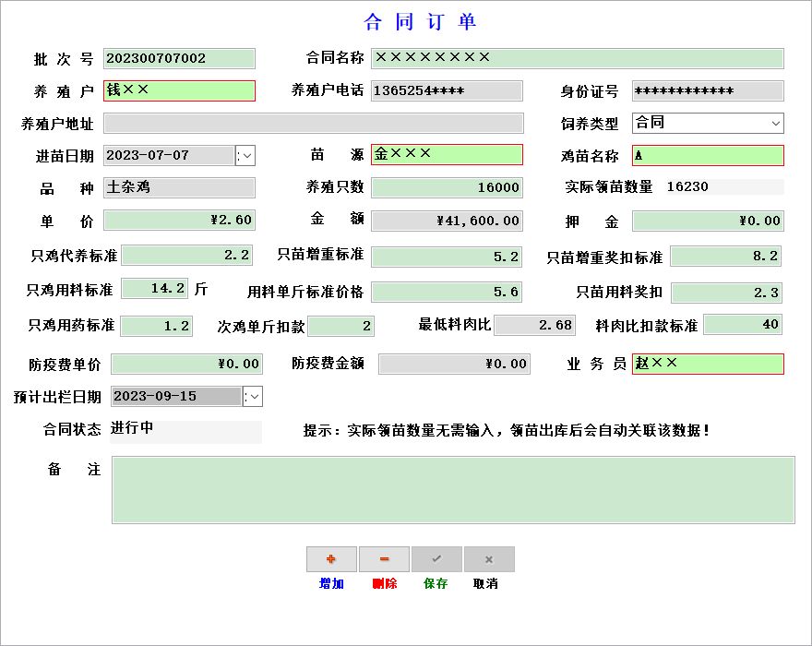Viewport: 812px width, 646px height.
Task: Click the 单价 field showing ¥2.60
Action: coord(179,221)
